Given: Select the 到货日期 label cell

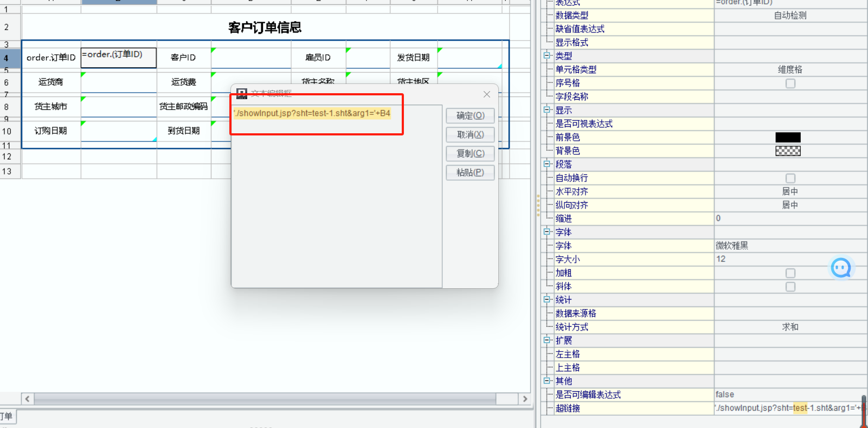Looking at the screenshot, I should [x=184, y=131].
